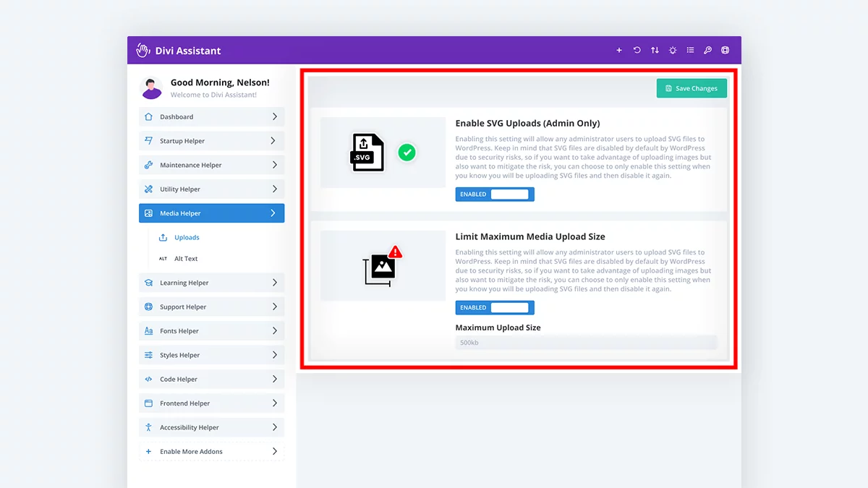
Task: Click the lightbulb icon in header
Action: pos(673,51)
